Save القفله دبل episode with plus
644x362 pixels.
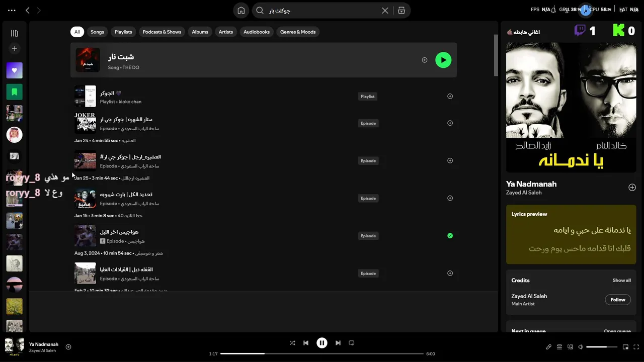450,273
